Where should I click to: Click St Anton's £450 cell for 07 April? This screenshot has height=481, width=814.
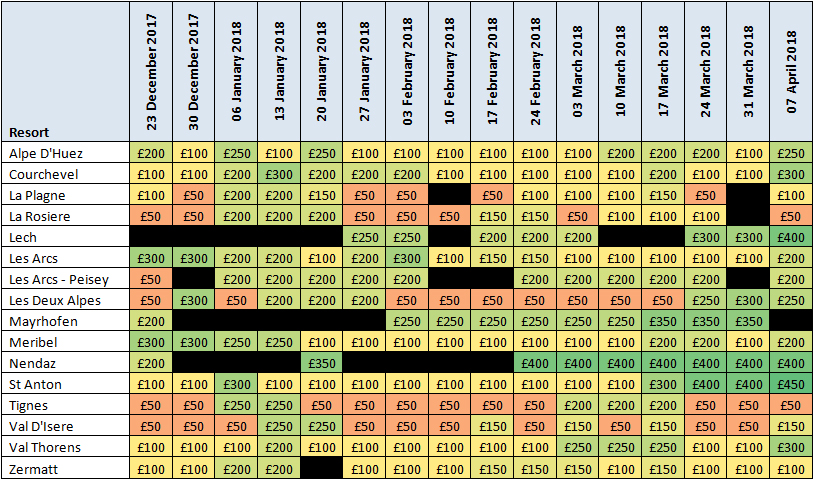(791, 384)
